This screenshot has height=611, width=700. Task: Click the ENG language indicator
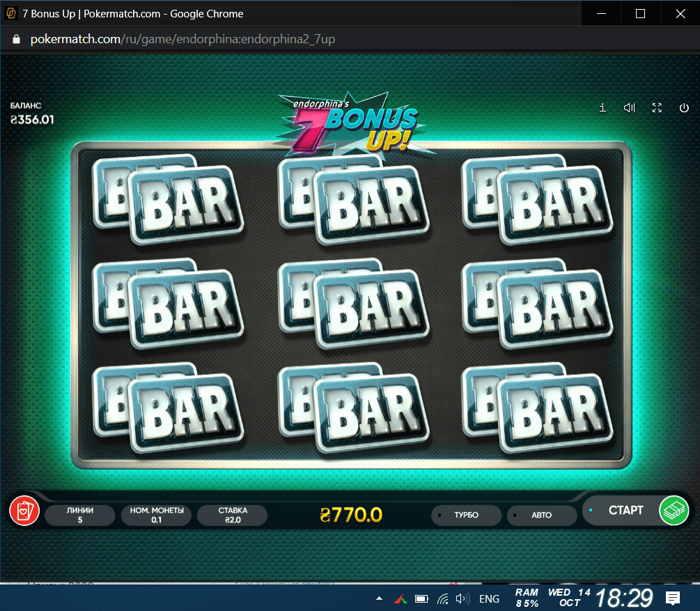[489, 598]
